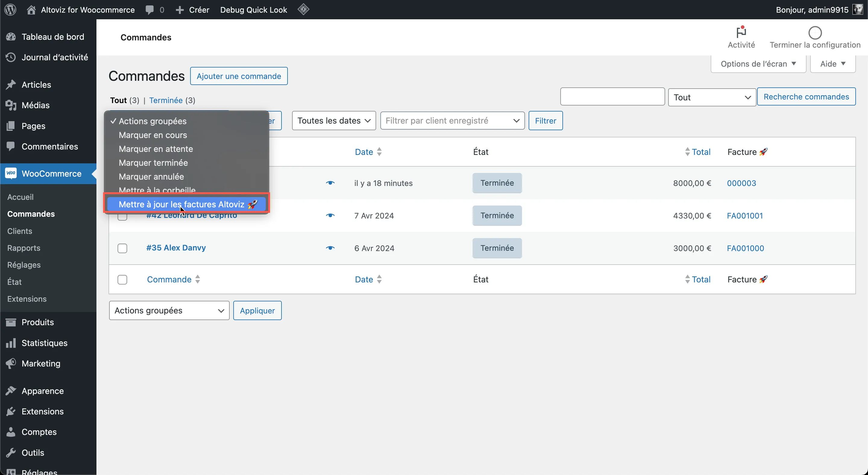The height and width of the screenshot is (475, 868).
Task: Choose Marquer en cours
Action: pyautogui.click(x=186, y=135)
